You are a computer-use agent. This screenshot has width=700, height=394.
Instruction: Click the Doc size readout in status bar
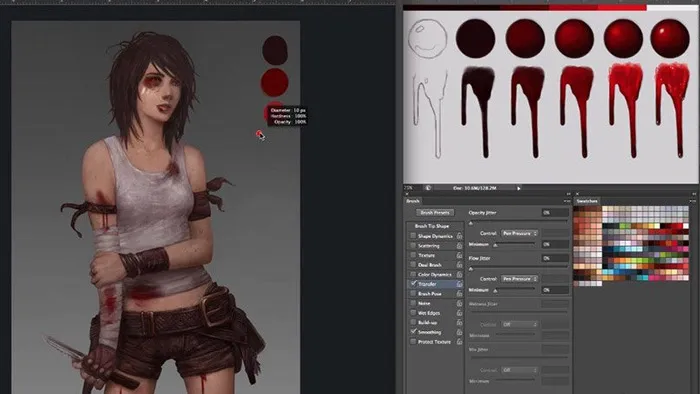pyautogui.click(x=475, y=188)
